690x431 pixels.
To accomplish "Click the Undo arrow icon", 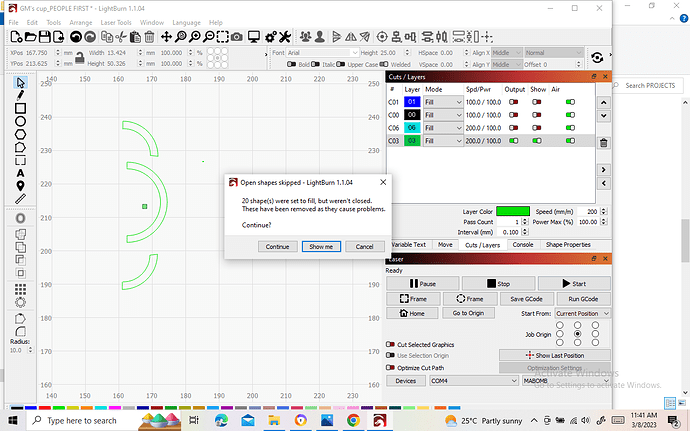I will (x=76, y=37).
